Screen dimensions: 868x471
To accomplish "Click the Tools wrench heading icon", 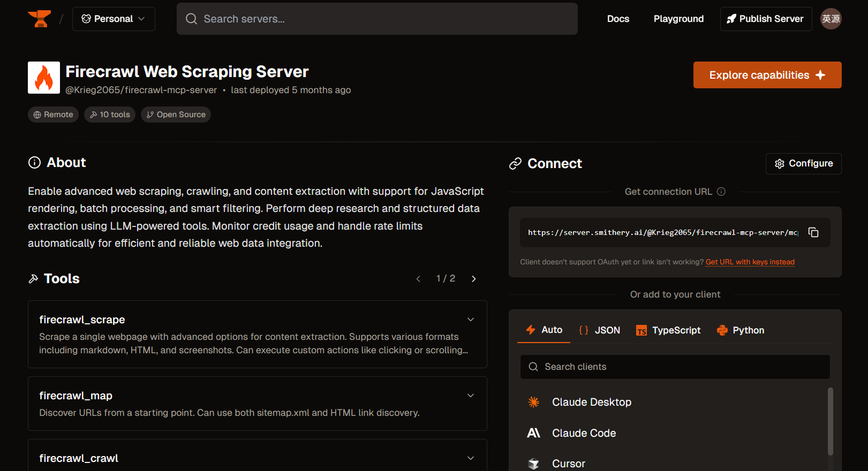I will pyautogui.click(x=33, y=279).
